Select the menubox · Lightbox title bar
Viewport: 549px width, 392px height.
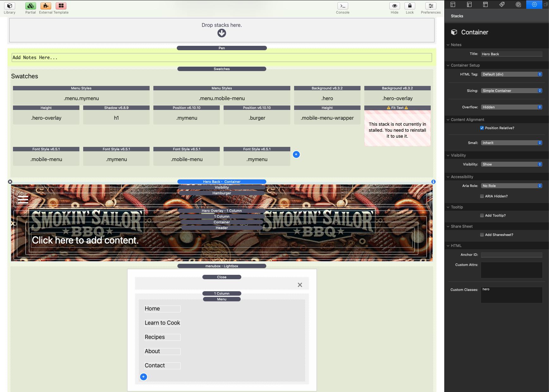[x=222, y=266]
